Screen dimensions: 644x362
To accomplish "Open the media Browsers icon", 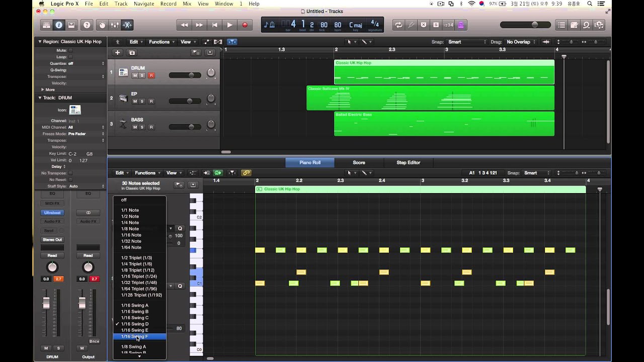I will (x=598, y=25).
